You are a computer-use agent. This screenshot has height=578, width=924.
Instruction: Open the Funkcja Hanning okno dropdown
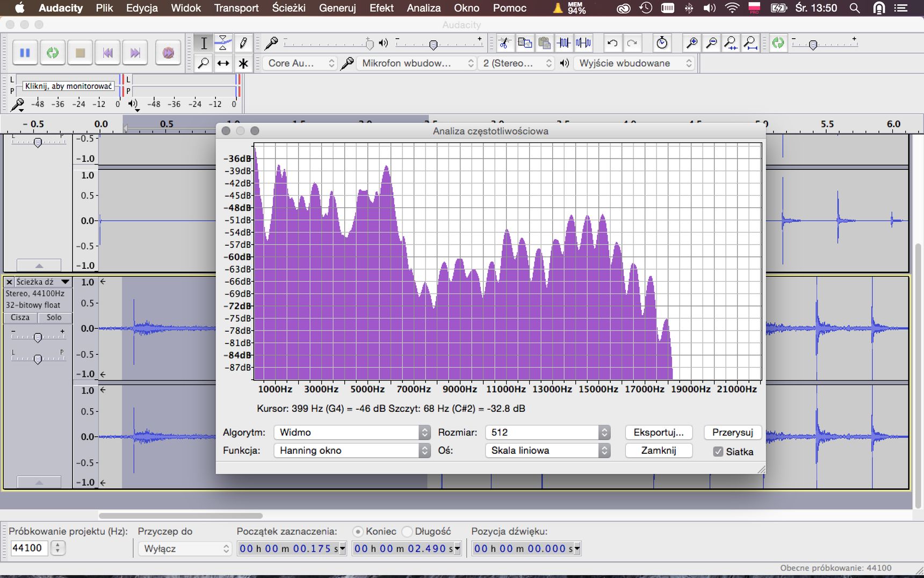tap(352, 451)
